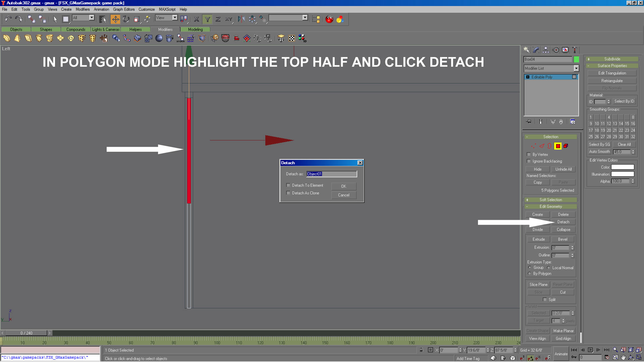Expand the Subdivide rollout

point(612,59)
